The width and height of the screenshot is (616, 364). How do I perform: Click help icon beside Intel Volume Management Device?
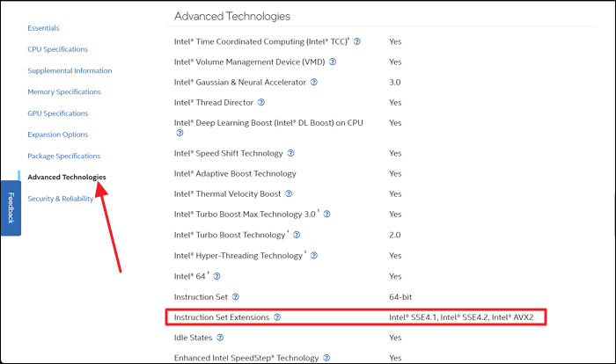point(333,62)
